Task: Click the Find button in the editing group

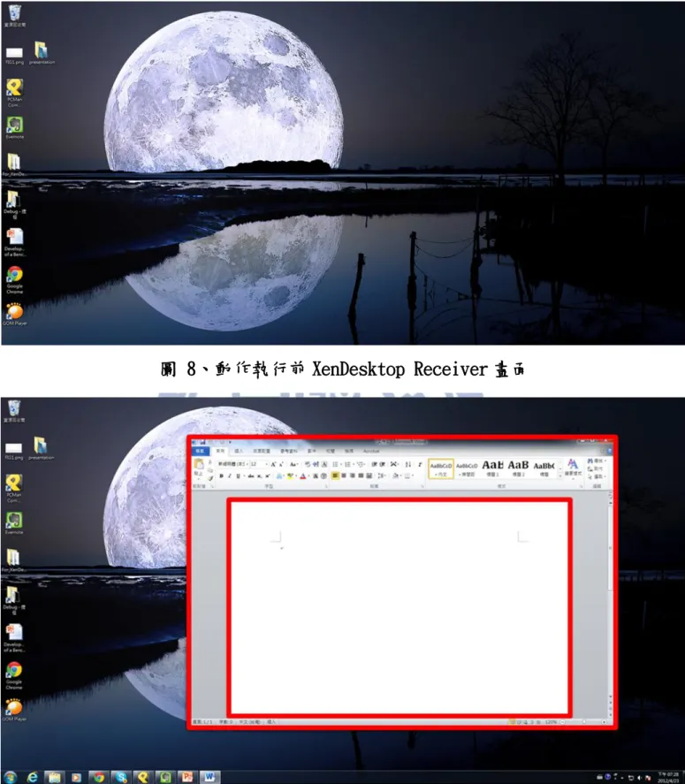Action: point(598,461)
